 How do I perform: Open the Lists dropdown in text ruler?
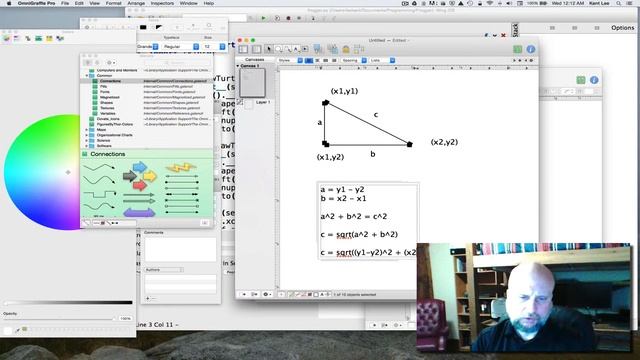click(382, 60)
